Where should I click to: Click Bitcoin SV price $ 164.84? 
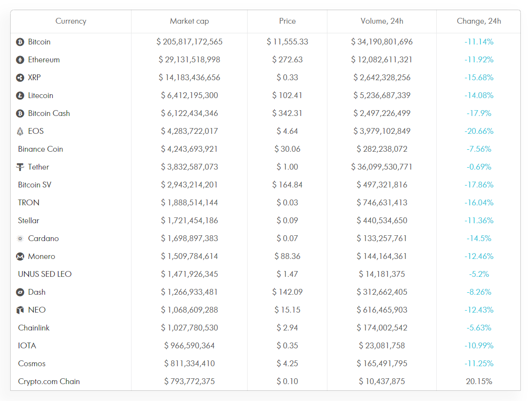[x=287, y=185]
